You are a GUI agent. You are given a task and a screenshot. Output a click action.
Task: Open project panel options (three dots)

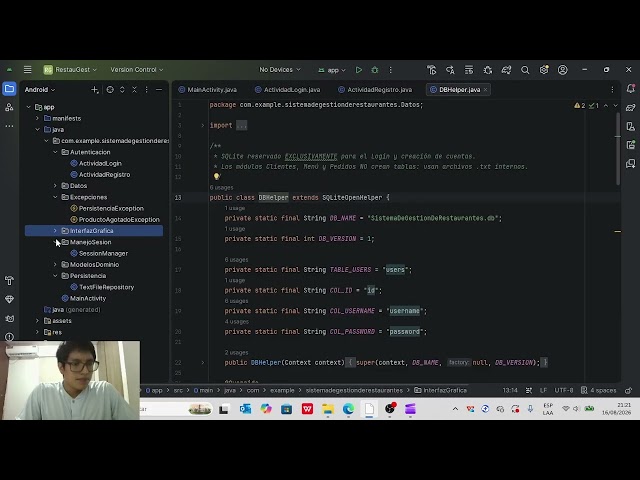pyautogui.click(x=147, y=89)
